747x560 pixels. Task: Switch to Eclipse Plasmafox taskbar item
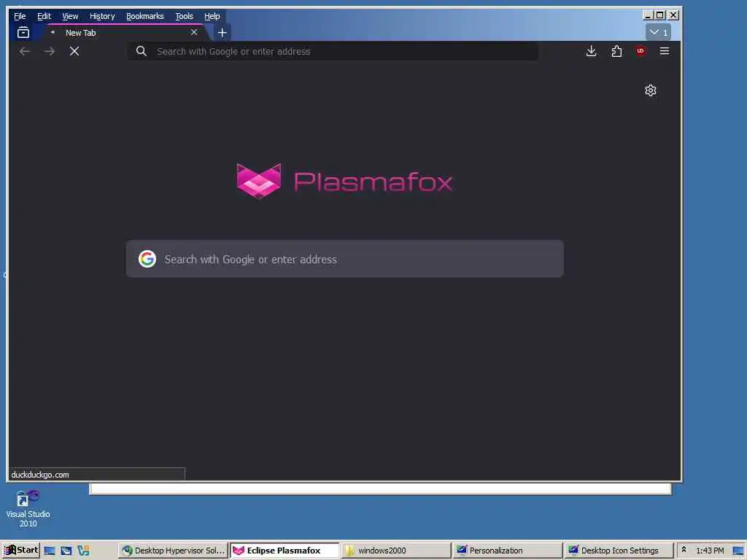click(285, 551)
